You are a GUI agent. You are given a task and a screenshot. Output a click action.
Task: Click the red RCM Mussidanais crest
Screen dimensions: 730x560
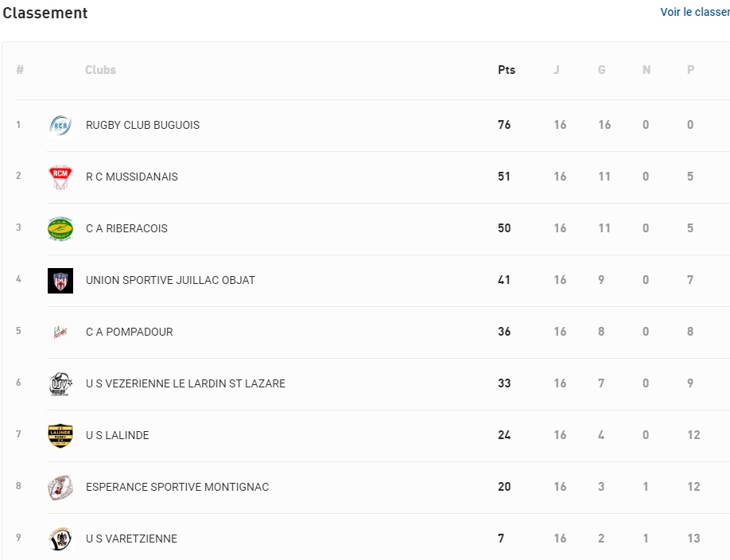60,177
